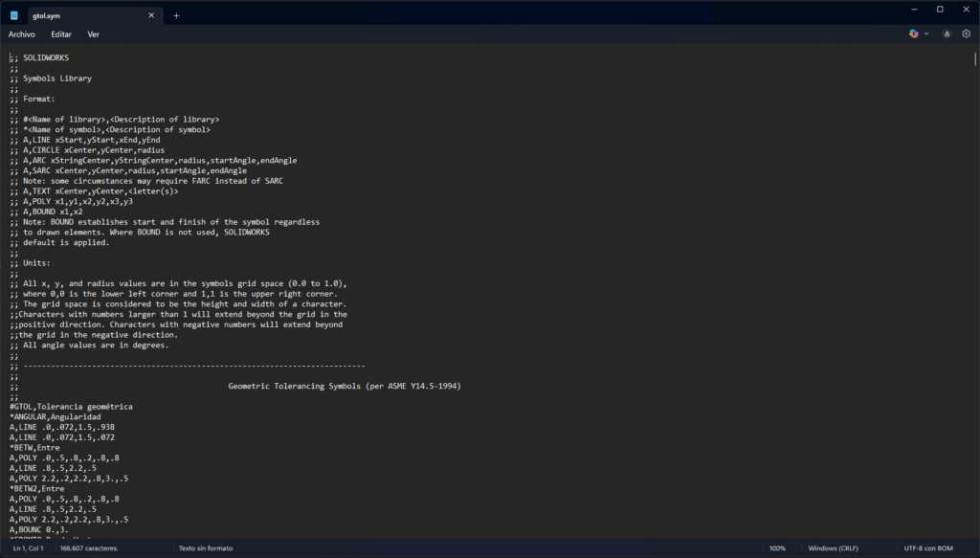Add a new tab with plus button
Viewport: 980px width, 558px height.
click(176, 15)
